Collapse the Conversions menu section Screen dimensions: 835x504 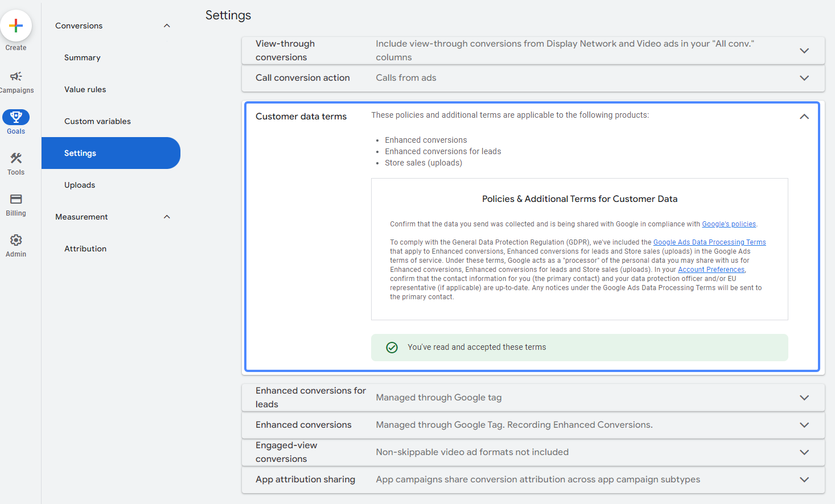click(x=167, y=26)
